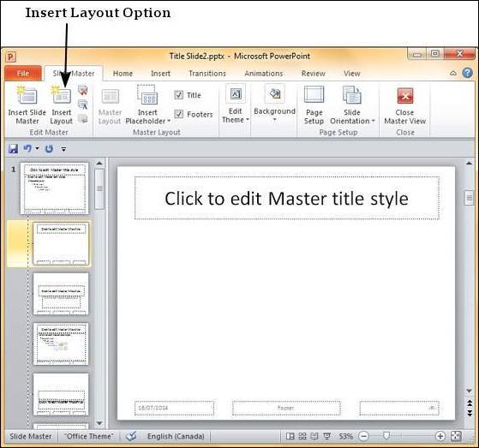This screenshot has height=448, width=479.
Task: Click the Insert Placeholder icon
Action: tap(147, 95)
